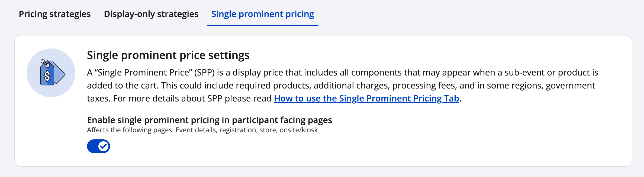Disable single prominent pricing toggle
The height and width of the screenshot is (177, 644).
[98, 146]
